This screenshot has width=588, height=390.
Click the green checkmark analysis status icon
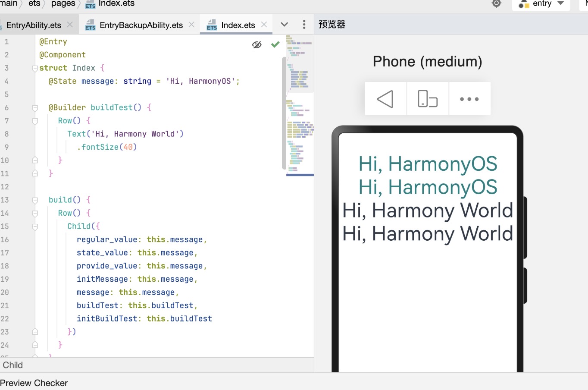275,44
